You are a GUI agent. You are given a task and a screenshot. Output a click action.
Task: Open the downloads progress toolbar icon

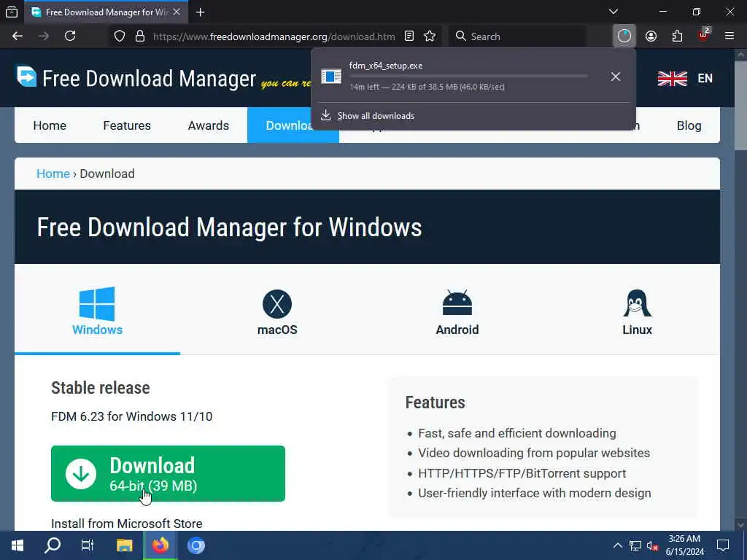click(624, 36)
